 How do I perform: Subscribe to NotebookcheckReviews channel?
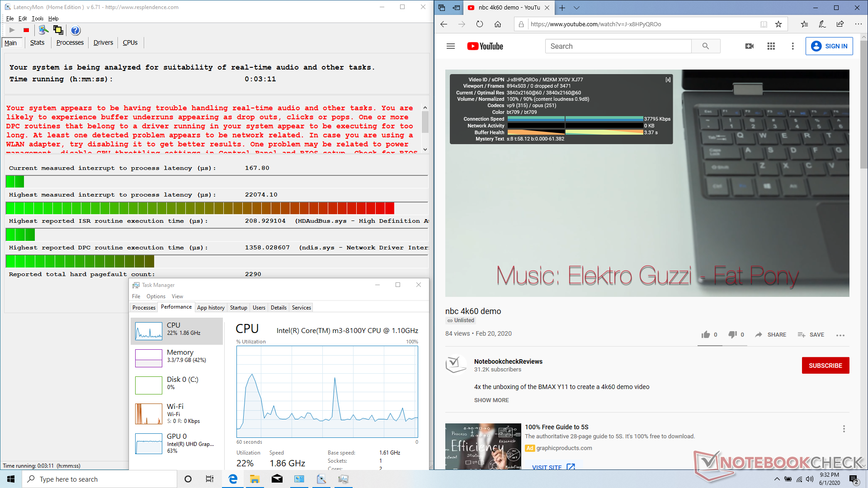[x=826, y=366]
